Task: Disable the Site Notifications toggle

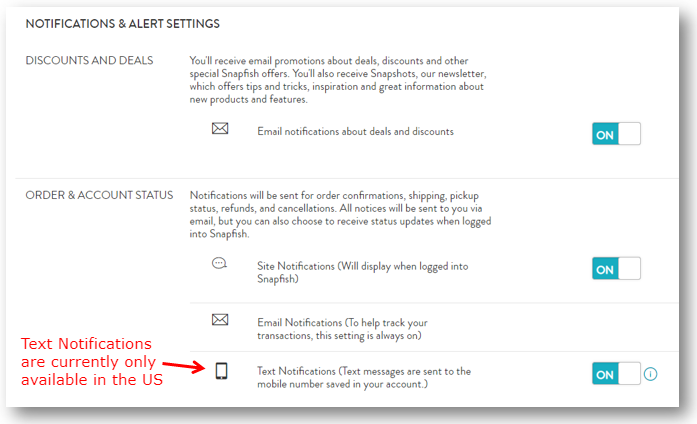Action: click(x=616, y=268)
